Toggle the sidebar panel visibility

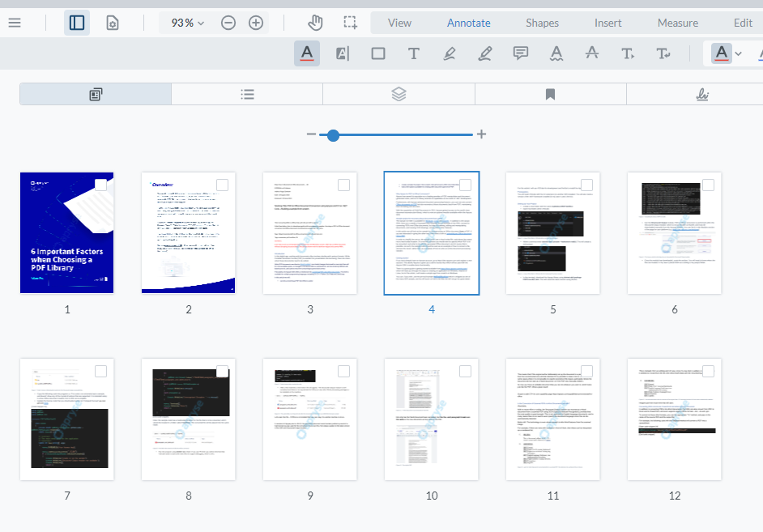click(x=76, y=22)
